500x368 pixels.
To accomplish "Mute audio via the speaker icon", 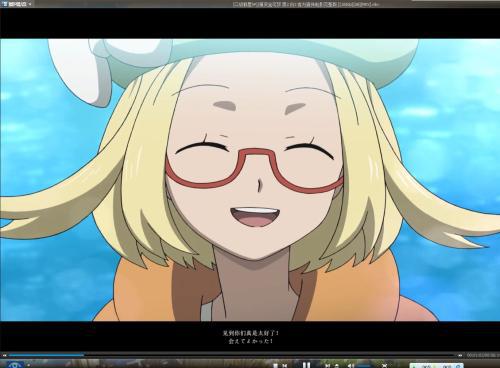I will click(x=349, y=366).
